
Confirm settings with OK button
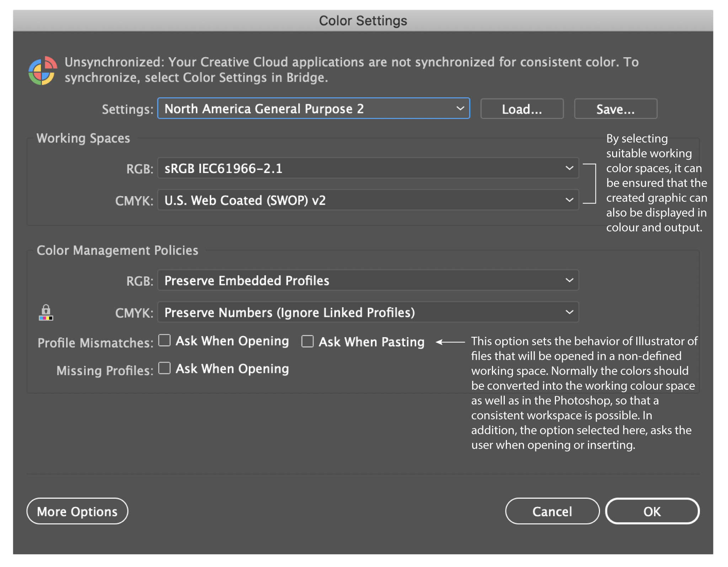coord(652,511)
